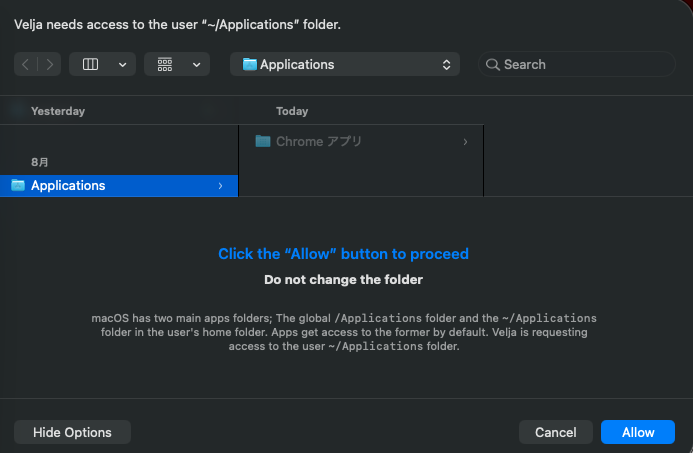Open the grouping options dropdown chevron
This screenshot has width=693, height=453.
pos(196,64)
